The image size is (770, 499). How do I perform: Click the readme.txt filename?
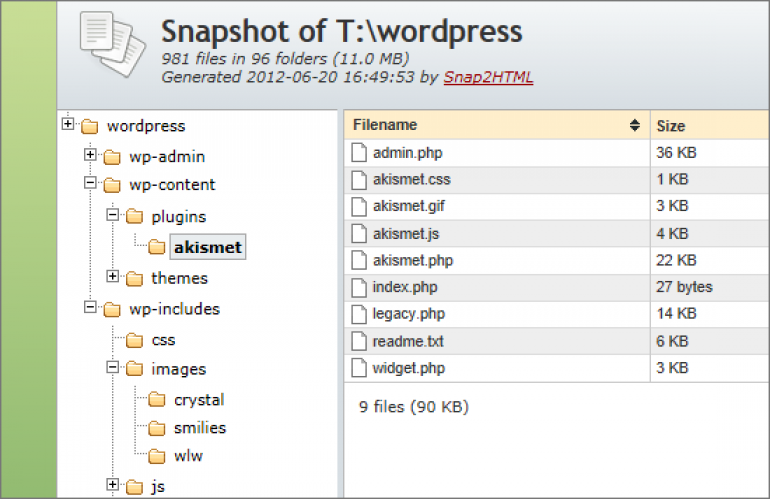coord(408,341)
